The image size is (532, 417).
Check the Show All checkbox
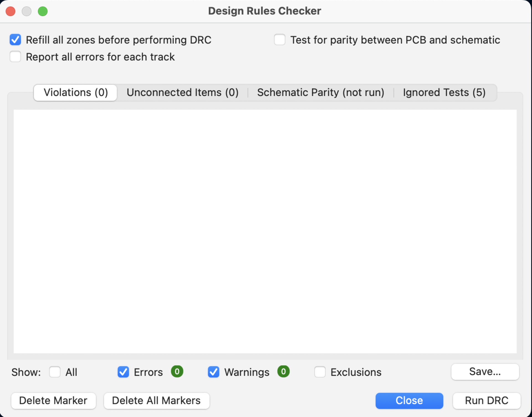(55, 372)
